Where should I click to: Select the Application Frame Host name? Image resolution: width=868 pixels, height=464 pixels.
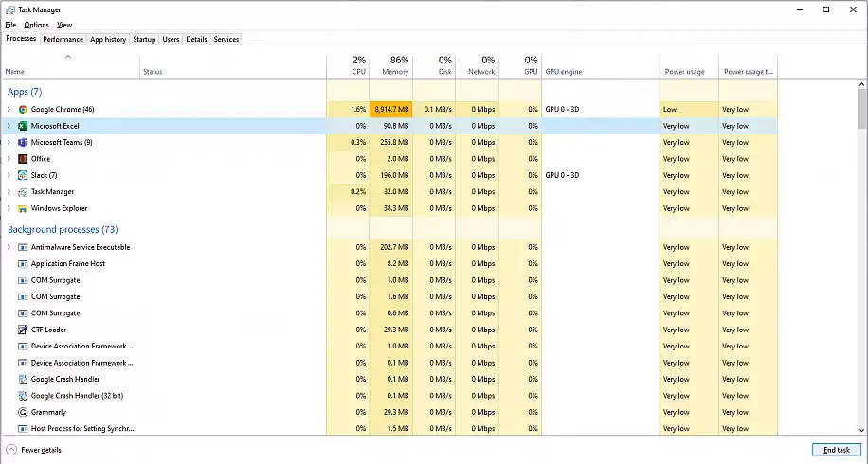click(68, 264)
